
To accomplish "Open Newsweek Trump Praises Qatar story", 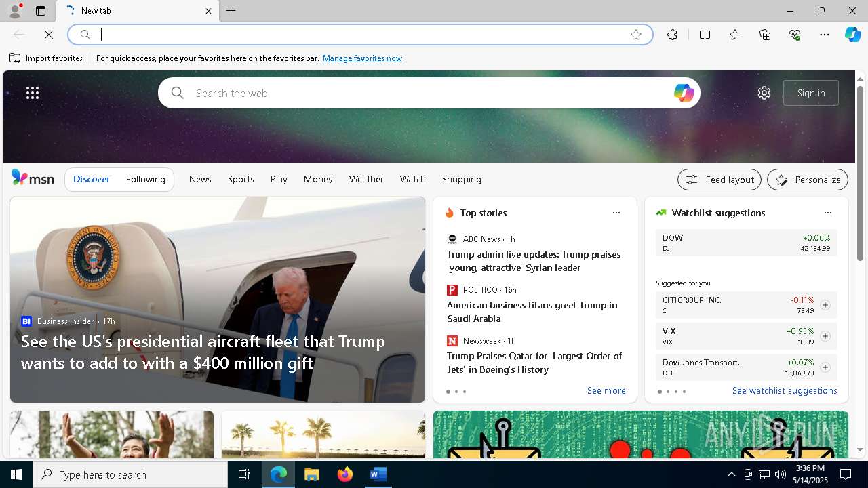I will point(534,363).
